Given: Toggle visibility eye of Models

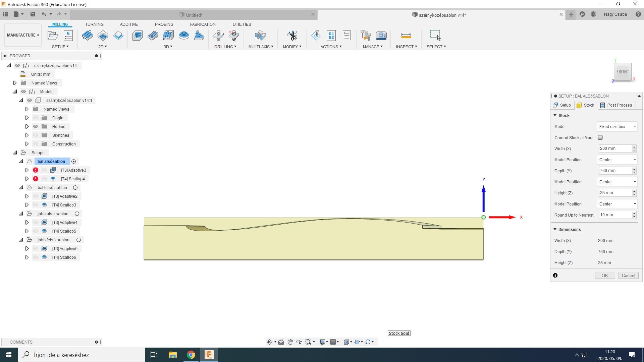Looking at the screenshot, I should (x=23, y=92).
